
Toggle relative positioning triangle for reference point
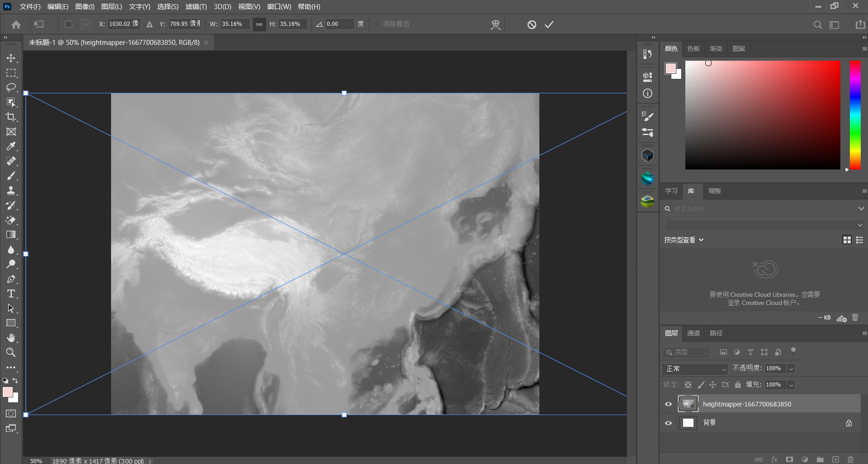point(150,24)
